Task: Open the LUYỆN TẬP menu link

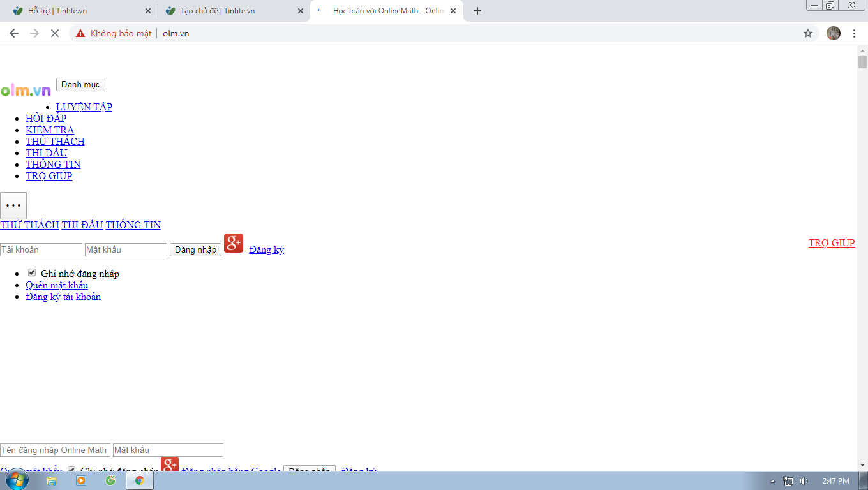Action: point(84,107)
